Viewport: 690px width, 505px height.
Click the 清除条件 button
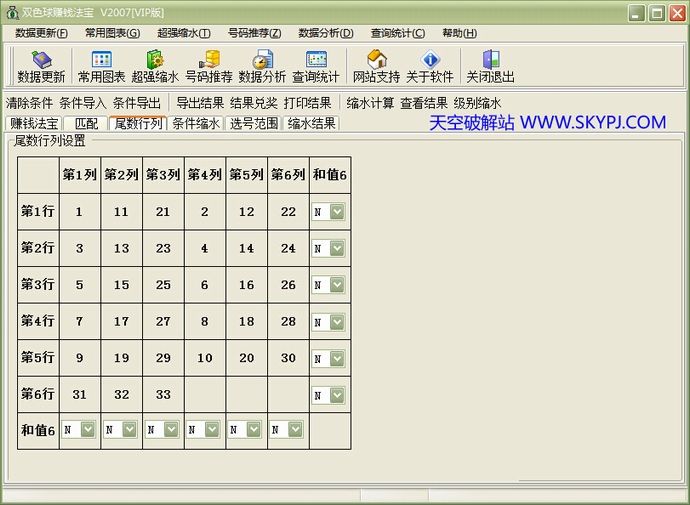point(29,103)
